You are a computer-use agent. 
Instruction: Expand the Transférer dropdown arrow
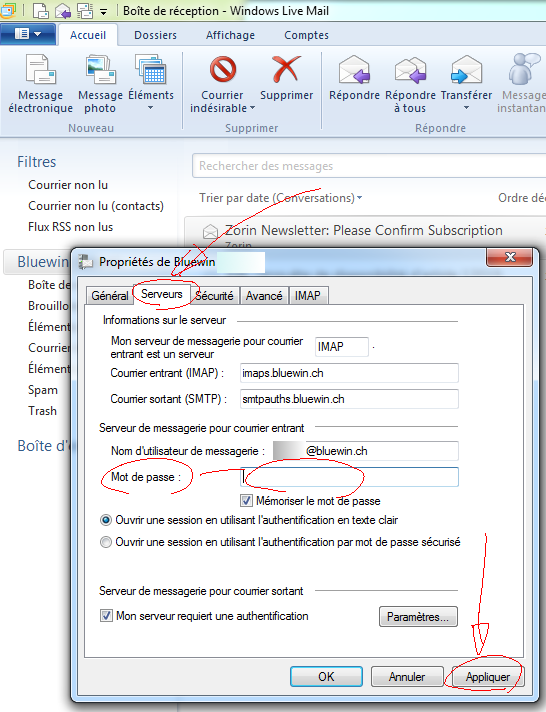coord(466,108)
